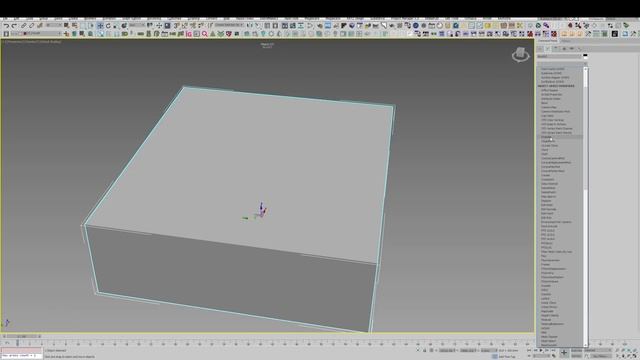Toggle the Spinner Snap button
The height and width of the screenshot is (360, 640).
[201, 26]
